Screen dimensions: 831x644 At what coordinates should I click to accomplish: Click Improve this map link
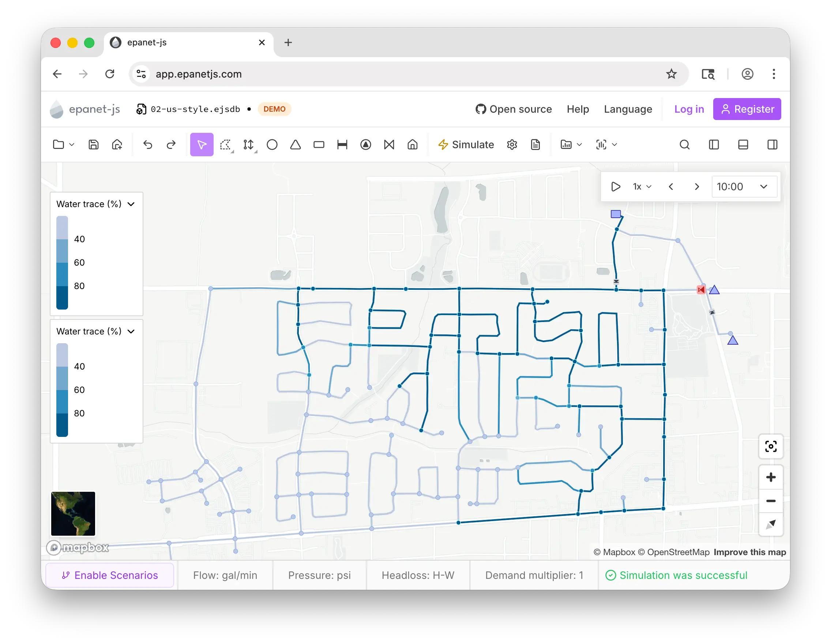(749, 552)
